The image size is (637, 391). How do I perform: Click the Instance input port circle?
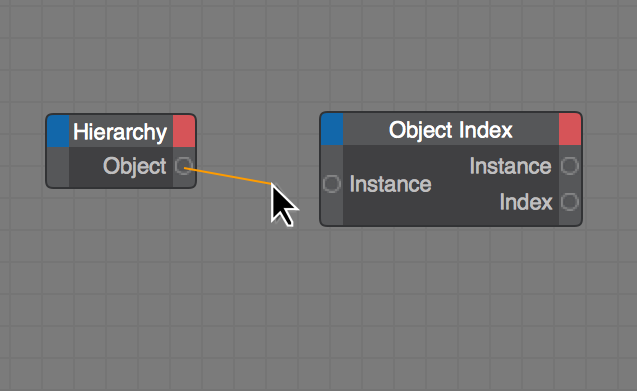[332, 184]
